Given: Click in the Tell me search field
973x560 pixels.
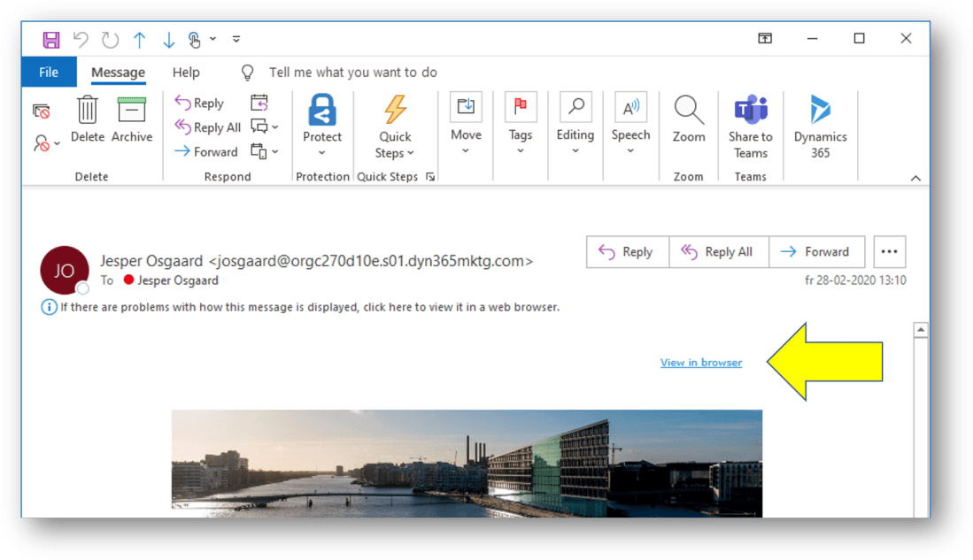Looking at the screenshot, I should [352, 73].
